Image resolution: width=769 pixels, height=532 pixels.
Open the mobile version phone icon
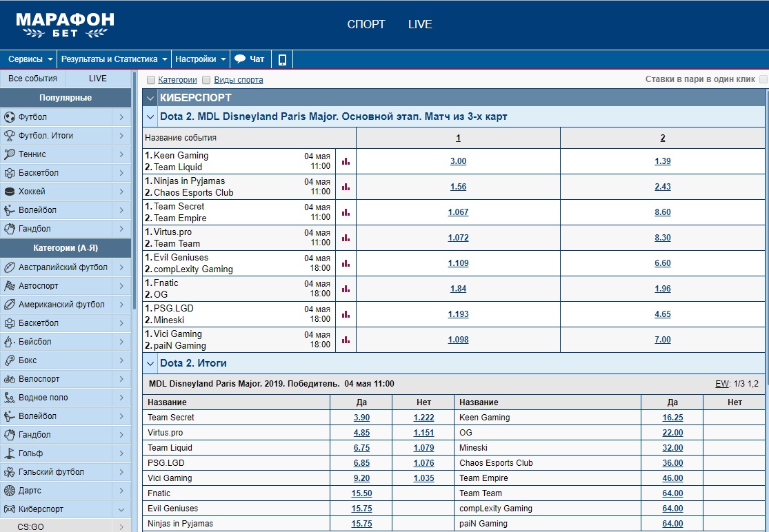click(282, 59)
